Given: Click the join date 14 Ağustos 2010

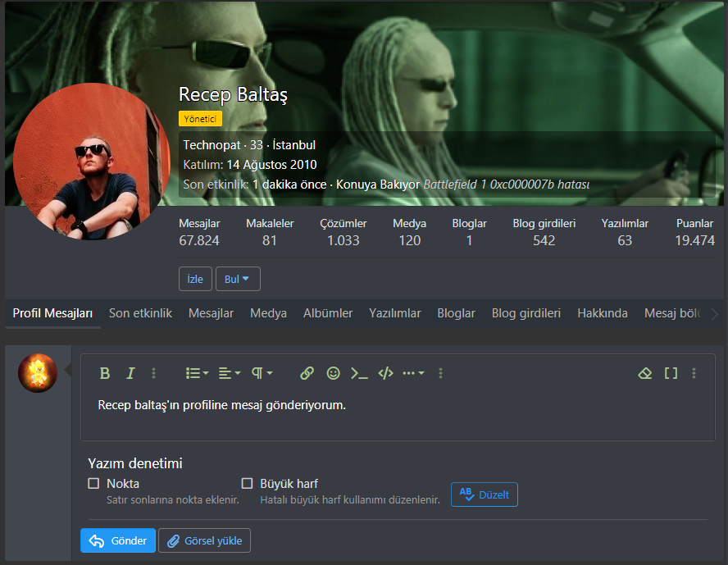Looking at the screenshot, I should (x=271, y=165).
